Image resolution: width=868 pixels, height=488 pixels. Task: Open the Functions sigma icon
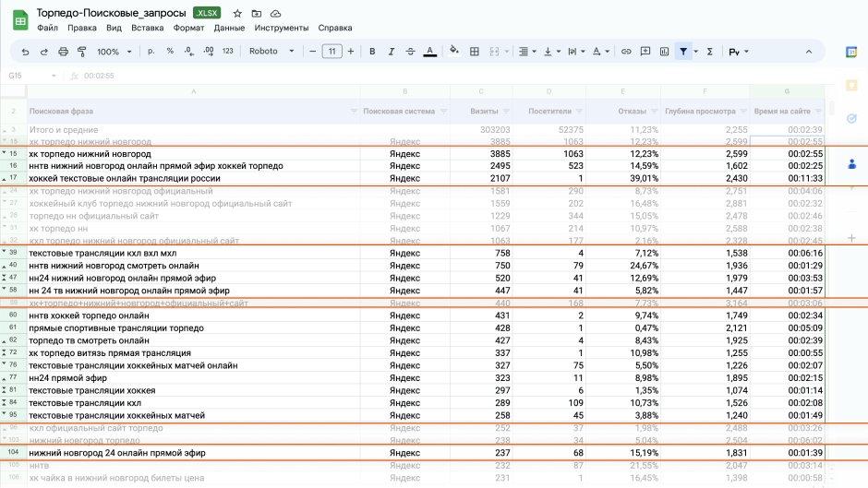coord(709,52)
